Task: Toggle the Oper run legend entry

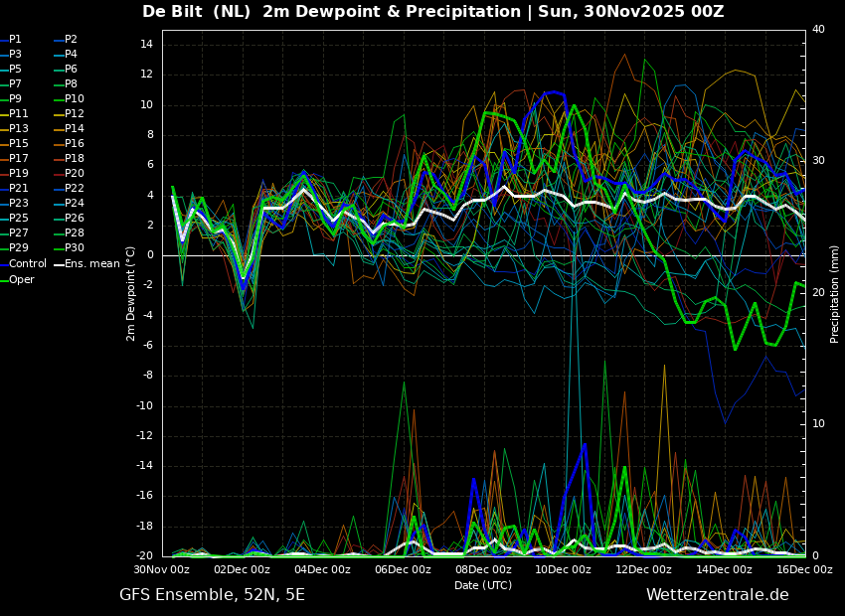Action: pyautogui.click(x=22, y=280)
